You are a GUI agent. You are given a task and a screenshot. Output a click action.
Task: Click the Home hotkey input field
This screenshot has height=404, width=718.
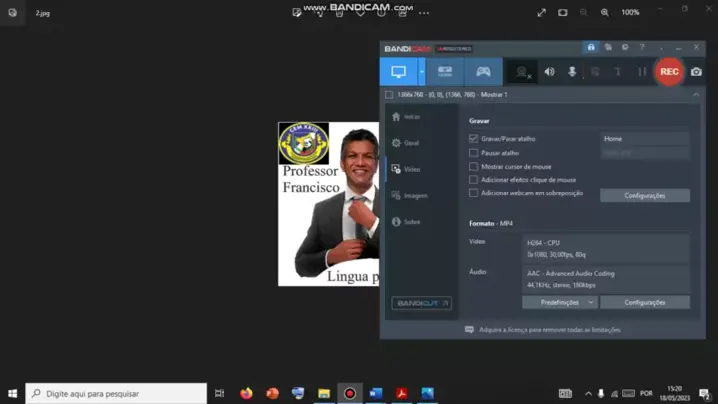[645, 139]
